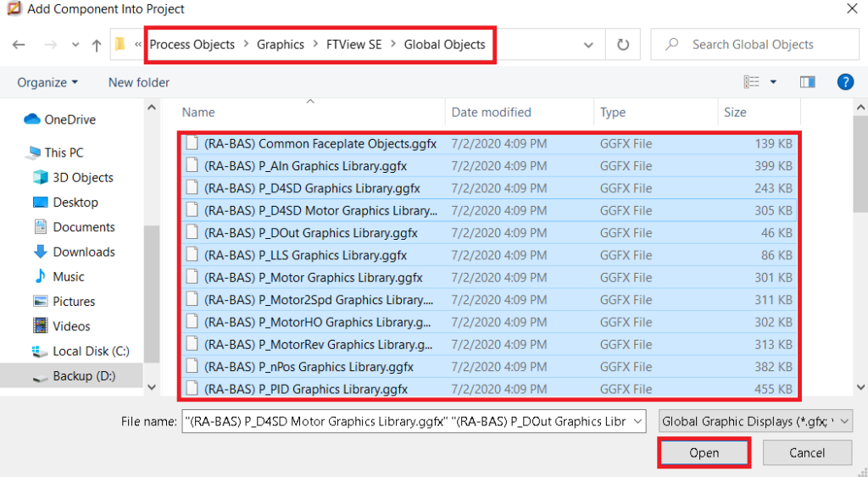Open the Desktop folder in sidebar
The width and height of the screenshot is (868, 477).
pyautogui.click(x=65, y=202)
